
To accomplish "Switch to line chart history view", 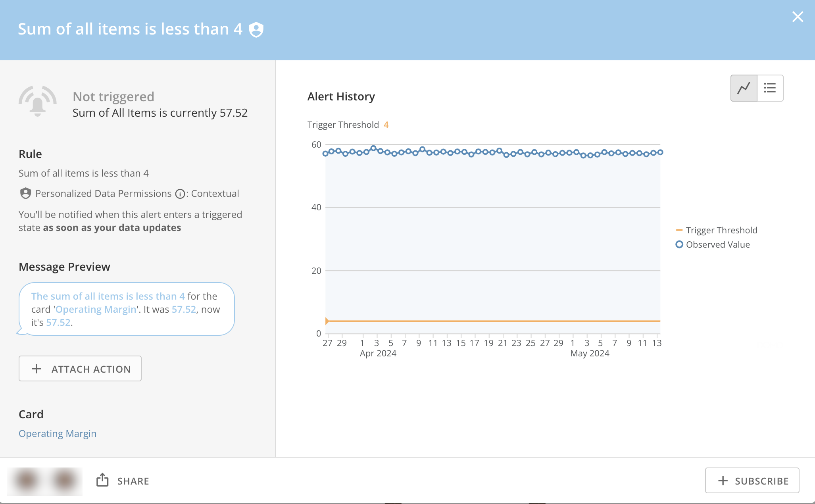I will 744,88.
